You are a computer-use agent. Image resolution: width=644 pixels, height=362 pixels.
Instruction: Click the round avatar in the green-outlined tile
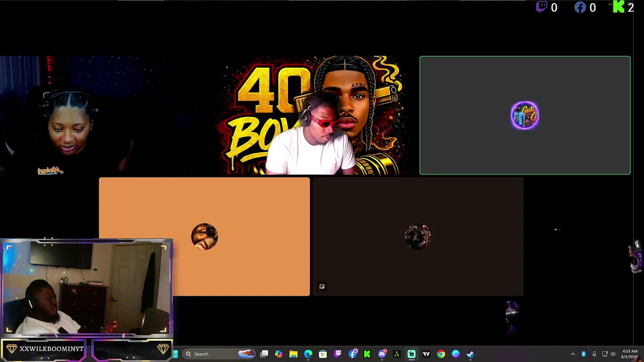tap(525, 115)
